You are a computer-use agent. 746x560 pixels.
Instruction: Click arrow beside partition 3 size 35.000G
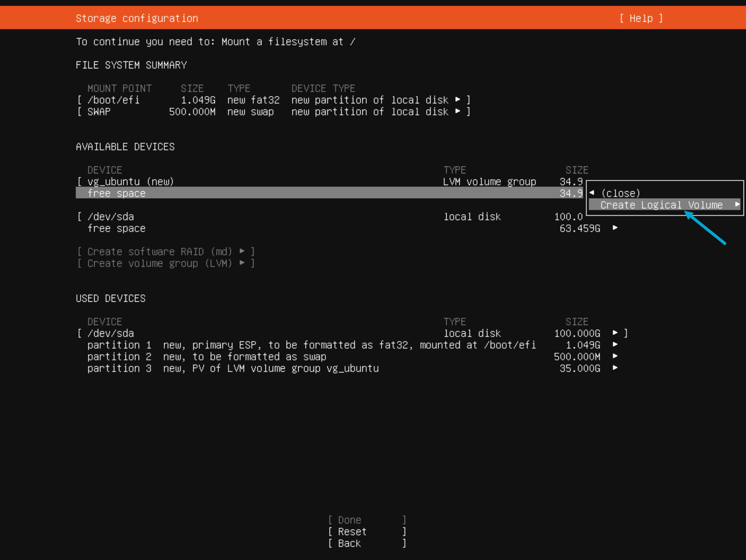click(615, 368)
